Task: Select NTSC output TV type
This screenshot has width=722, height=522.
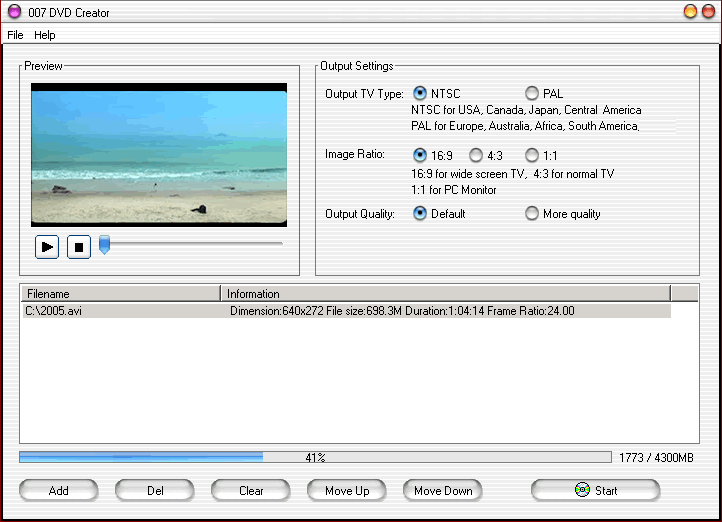Action: 419,93
